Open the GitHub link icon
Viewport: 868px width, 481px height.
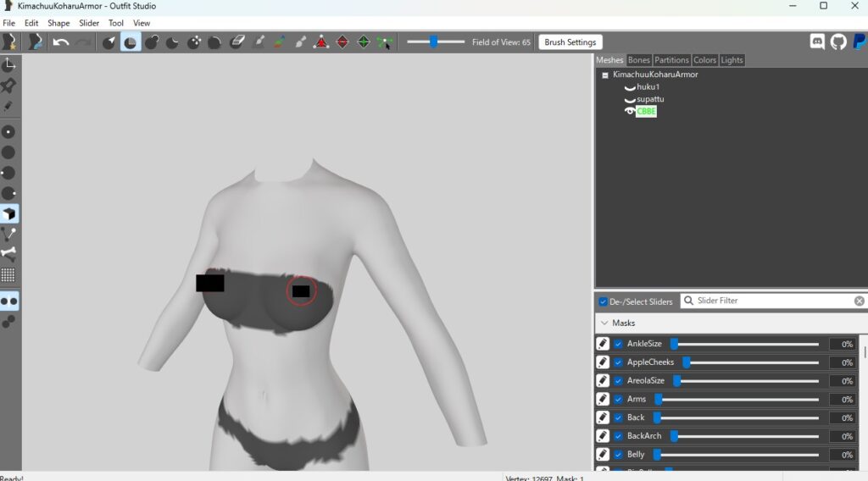(838, 42)
